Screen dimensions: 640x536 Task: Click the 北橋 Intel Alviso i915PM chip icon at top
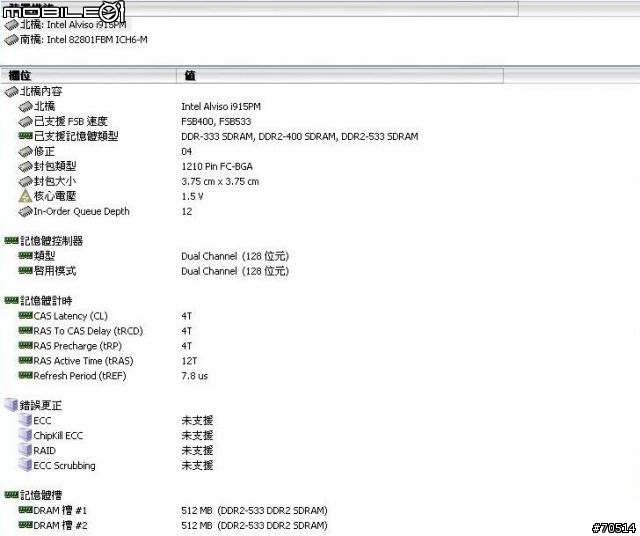pos(11,25)
